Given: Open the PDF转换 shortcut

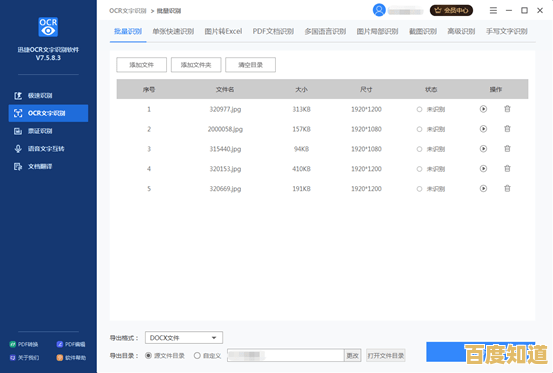Looking at the screenshot, I should point(24,344).
